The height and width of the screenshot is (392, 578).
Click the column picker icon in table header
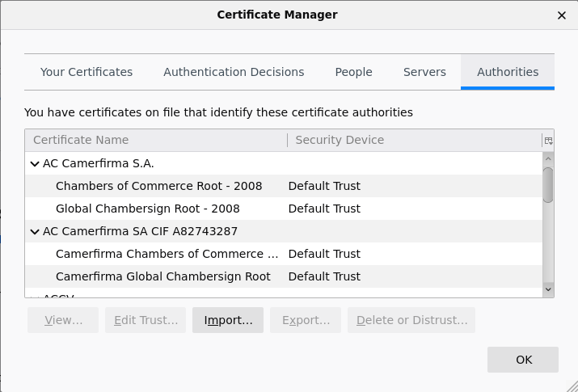548,141
